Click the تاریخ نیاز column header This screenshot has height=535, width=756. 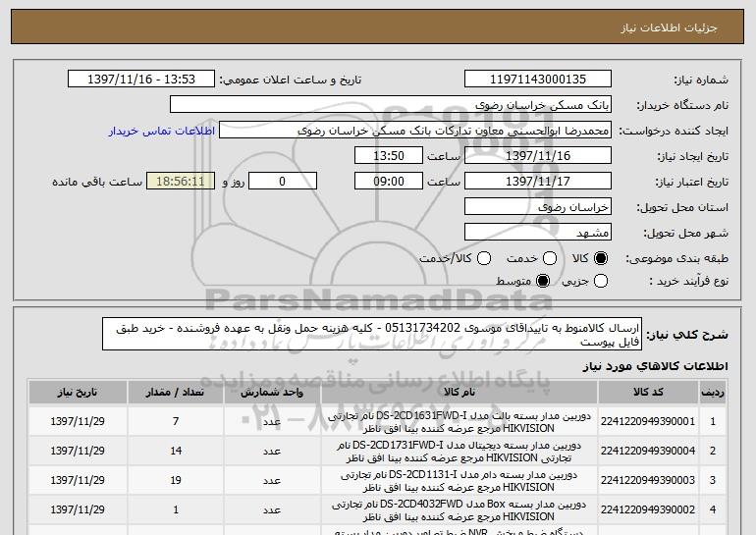(78, 393)
